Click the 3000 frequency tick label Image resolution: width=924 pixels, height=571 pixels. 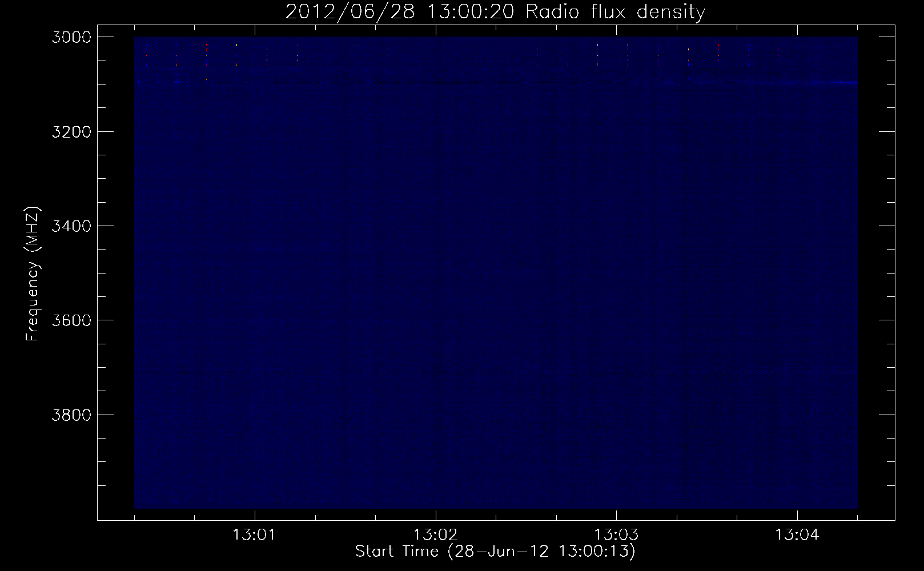71,37
